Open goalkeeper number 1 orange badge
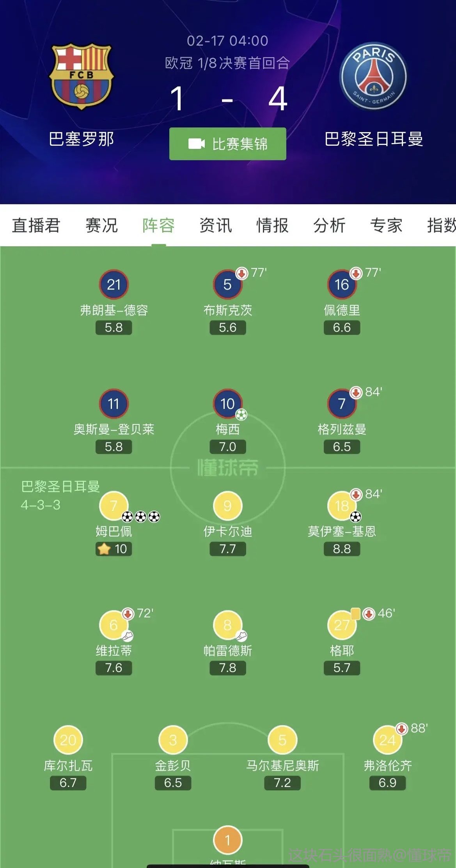The height and width of the screenshot is (868, 456). click(x=227, y=840)
